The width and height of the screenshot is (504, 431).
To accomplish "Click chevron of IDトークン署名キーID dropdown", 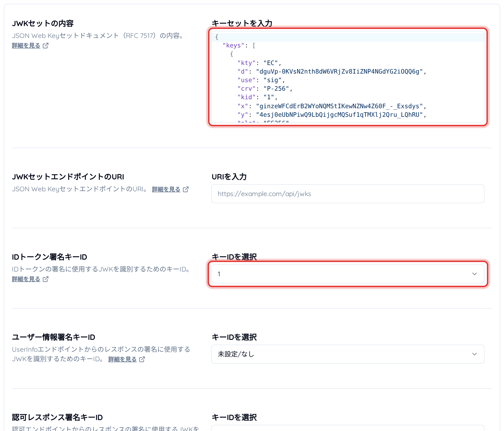I will 474,274.
